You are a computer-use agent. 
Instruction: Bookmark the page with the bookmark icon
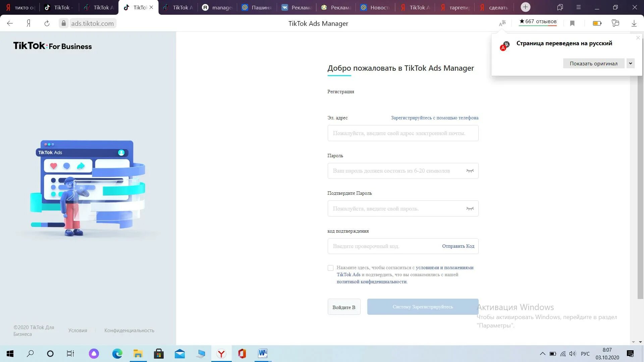(x=572, y=23)
